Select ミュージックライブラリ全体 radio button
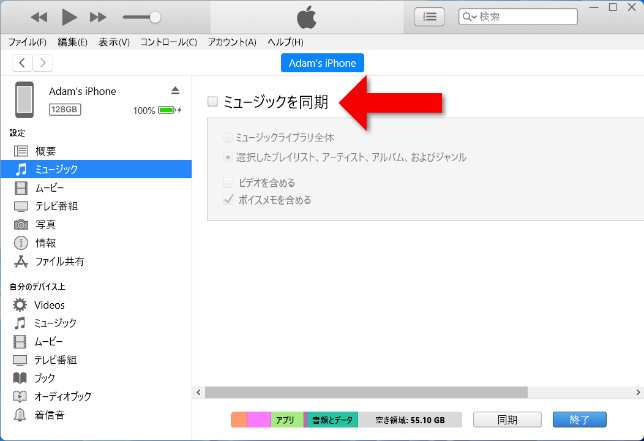The image size is (644, 441). (x=228, y=138)
